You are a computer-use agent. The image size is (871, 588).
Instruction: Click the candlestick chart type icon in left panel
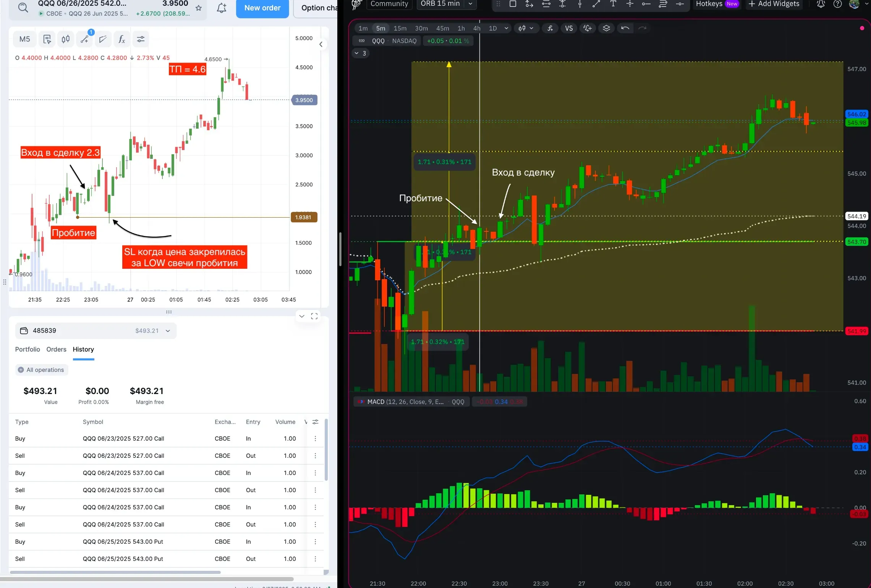point(66,39)
